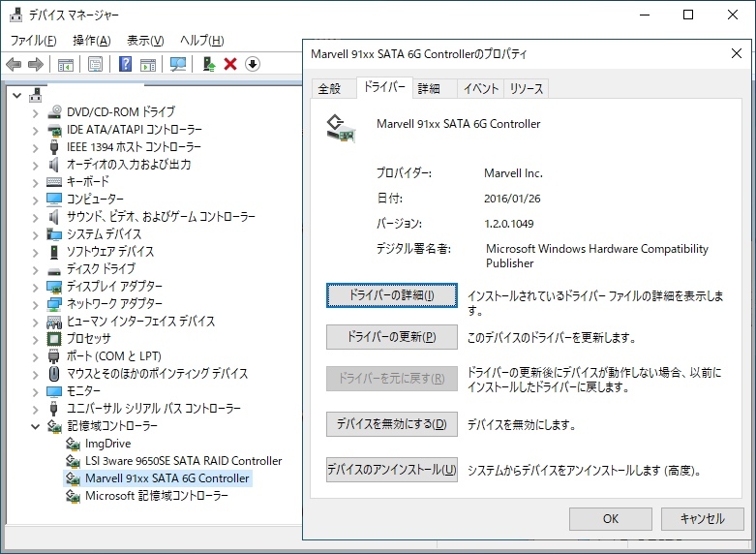Click the scan for hardware changes monitor icon
This screenshot has height=554, width=756.
click(178, 64)
